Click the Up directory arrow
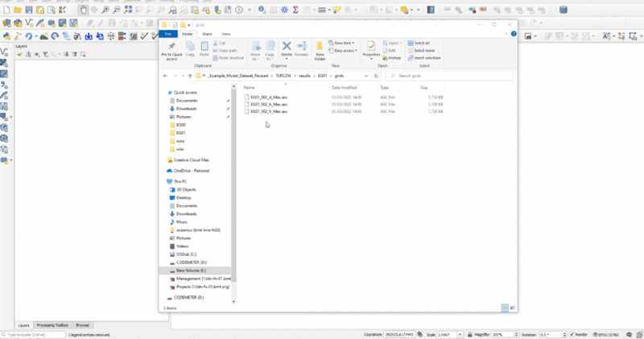 [x=188, y=75]
